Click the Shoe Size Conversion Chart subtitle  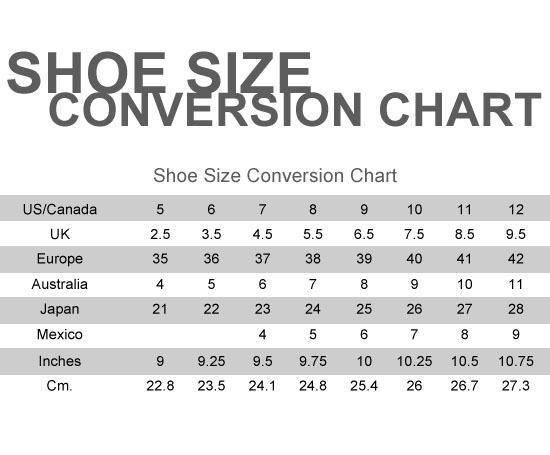pos(275,176)
